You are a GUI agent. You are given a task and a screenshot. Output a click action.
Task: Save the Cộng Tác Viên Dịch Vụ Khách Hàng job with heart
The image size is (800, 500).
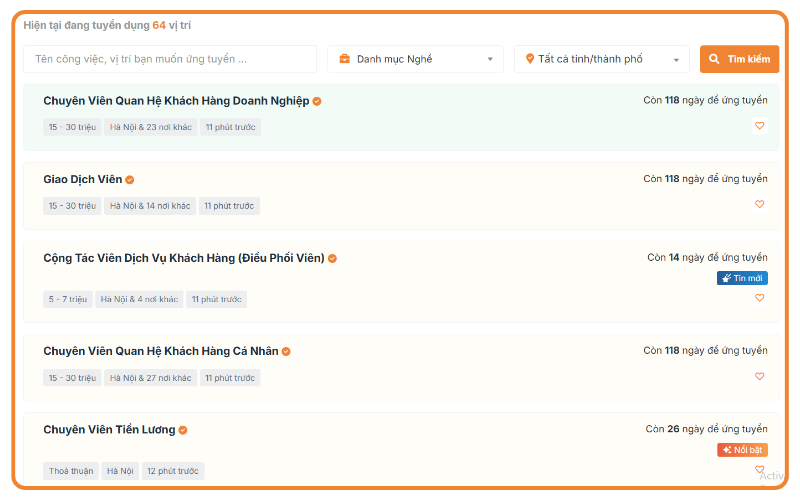[759, 298]
